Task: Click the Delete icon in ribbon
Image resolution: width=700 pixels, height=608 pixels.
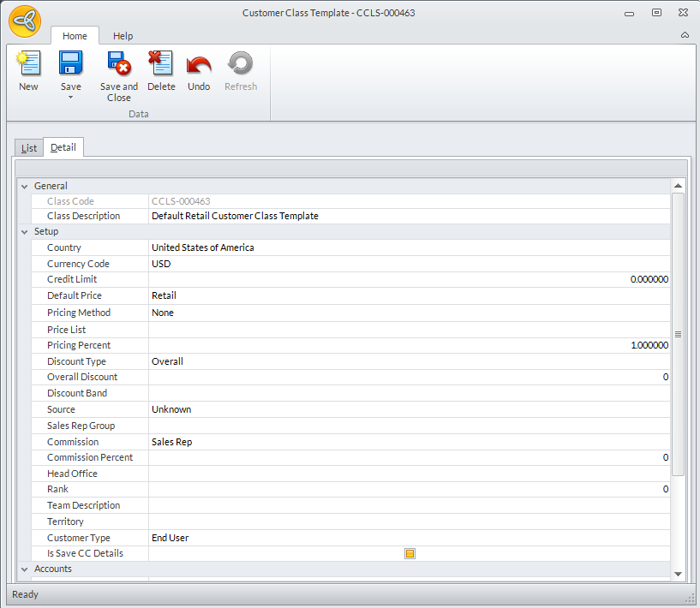Action: tap(160, 64)
